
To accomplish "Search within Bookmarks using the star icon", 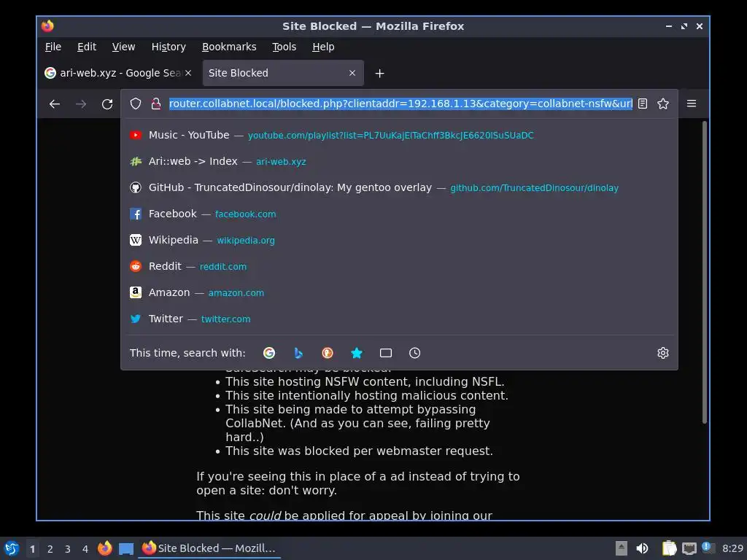I will [356, 353].
